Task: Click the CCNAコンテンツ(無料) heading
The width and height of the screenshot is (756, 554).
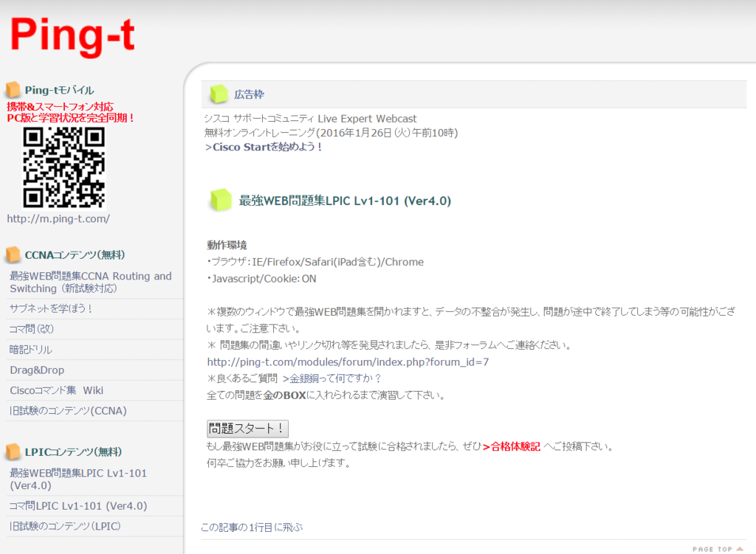Action: click(75, 255)
